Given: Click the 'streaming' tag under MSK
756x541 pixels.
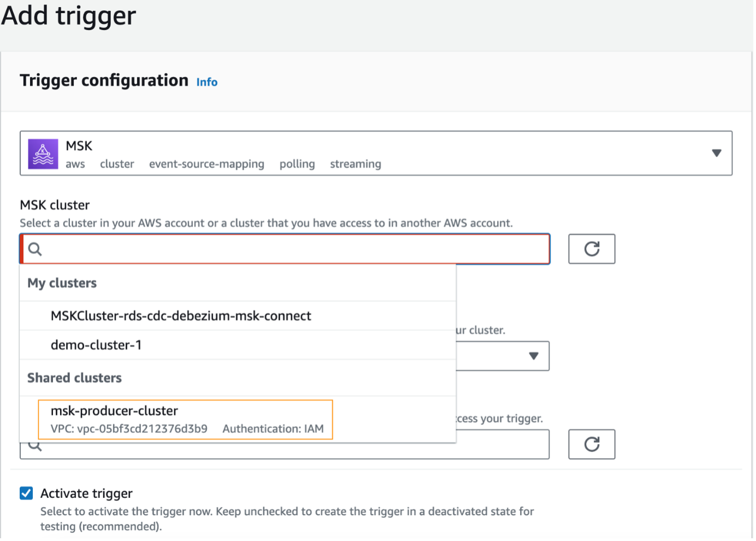Looking at the screenshot, I should (356, 164).
